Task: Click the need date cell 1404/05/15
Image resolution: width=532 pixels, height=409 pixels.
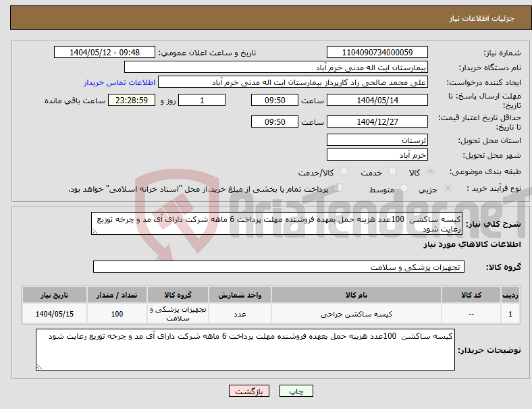Action: click(55, 314)
